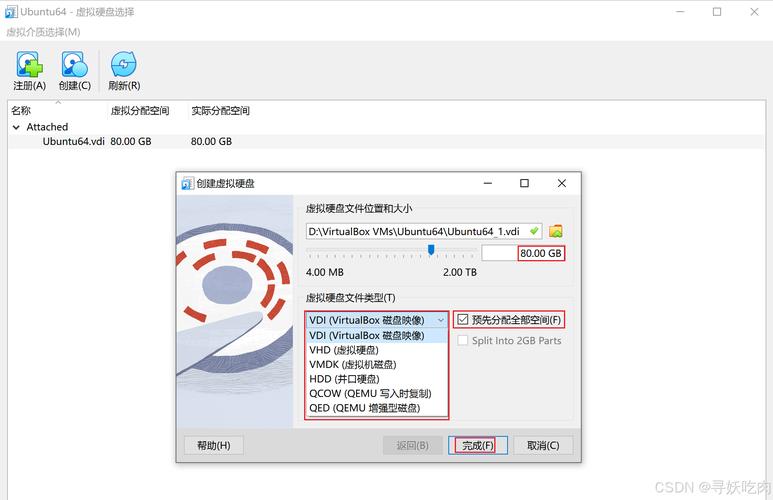Click the Finish 完成(F) button
This screenshot has height=500, width=773.
478,445
